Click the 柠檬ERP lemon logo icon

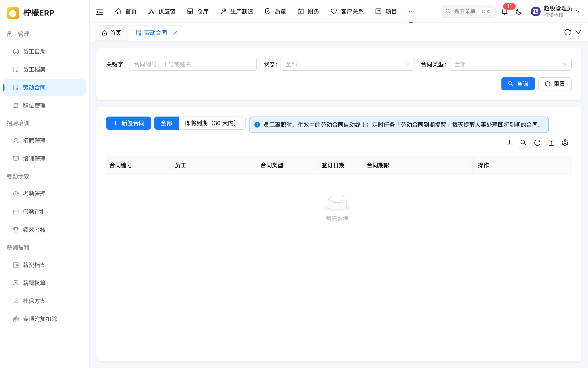(13, 13)
